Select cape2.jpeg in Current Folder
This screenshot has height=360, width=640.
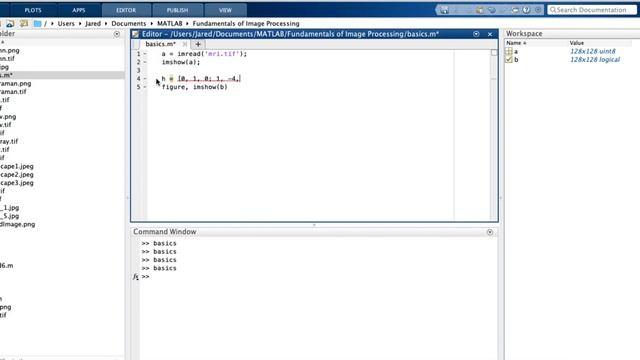(17, 174)
